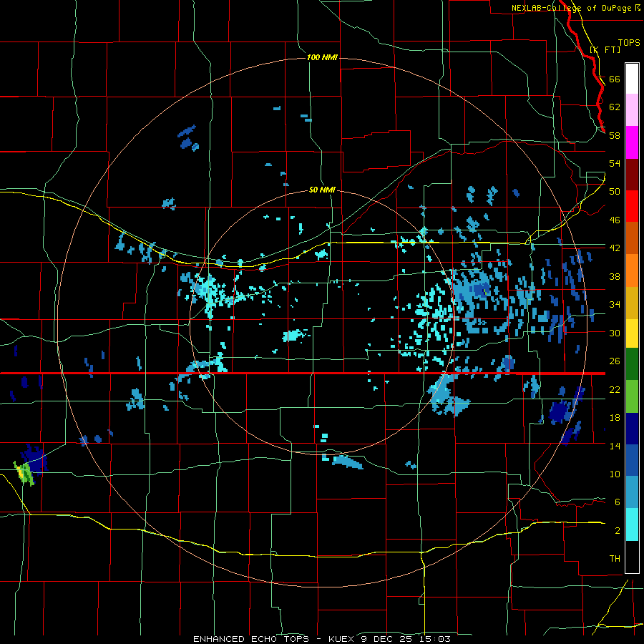Click the green-yellow echo cell at southwest edge
The width and height of the screenshot is (644, 644).
(24, 472)
